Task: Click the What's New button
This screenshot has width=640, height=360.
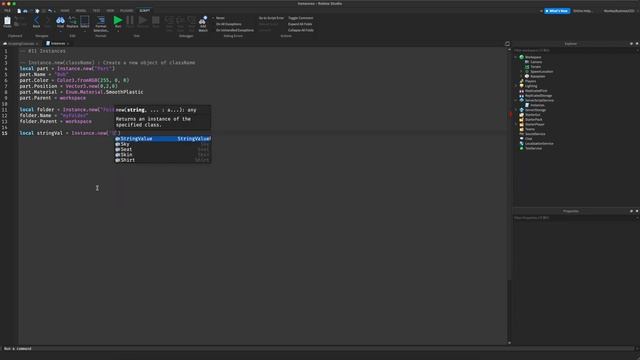Action: [557, 11]
